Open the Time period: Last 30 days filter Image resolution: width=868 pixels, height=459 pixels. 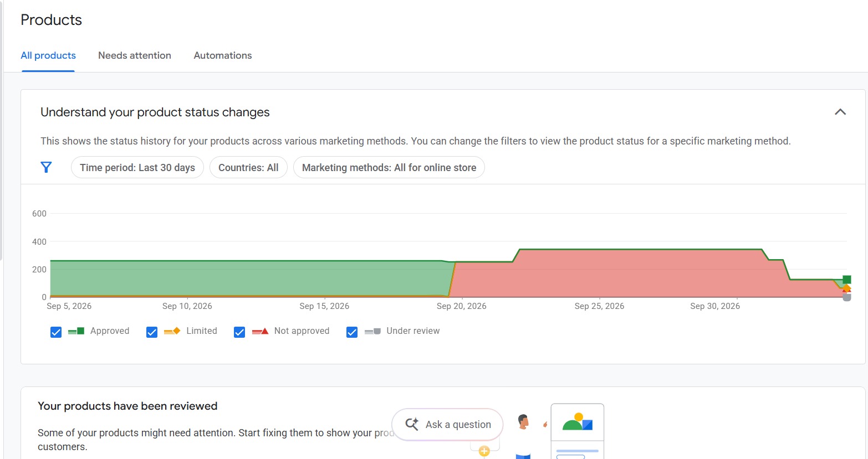(x=137, y=167)
